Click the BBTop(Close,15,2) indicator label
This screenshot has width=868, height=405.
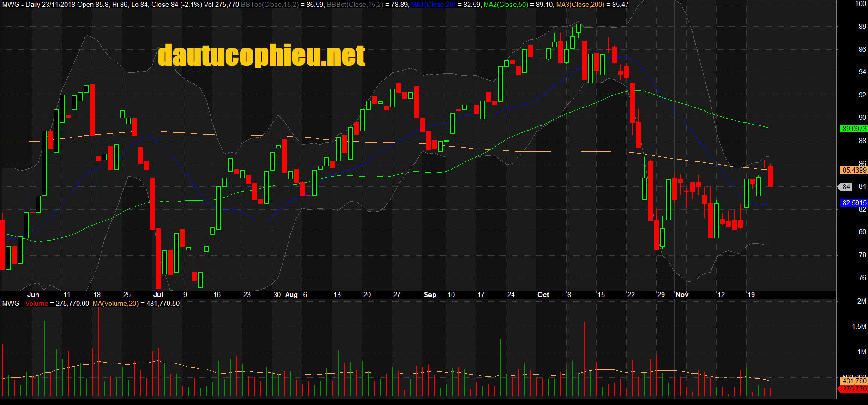[x=270, y=5]
